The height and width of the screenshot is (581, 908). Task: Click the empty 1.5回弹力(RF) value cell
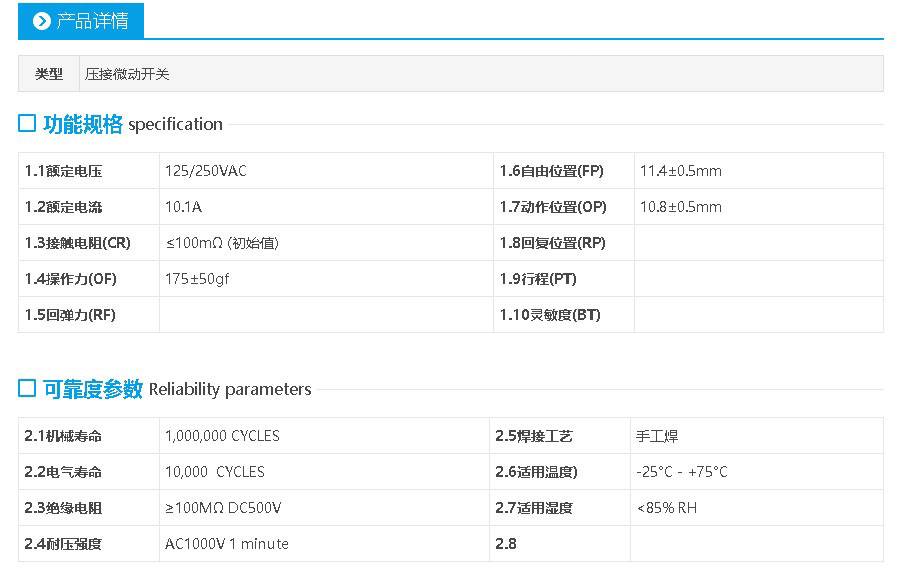click(x=326, y=315)
